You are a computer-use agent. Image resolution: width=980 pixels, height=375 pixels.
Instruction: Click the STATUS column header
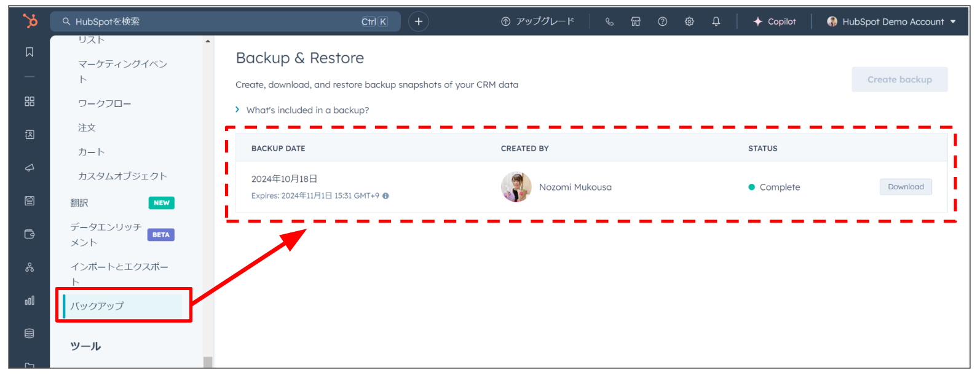point(763,148)
